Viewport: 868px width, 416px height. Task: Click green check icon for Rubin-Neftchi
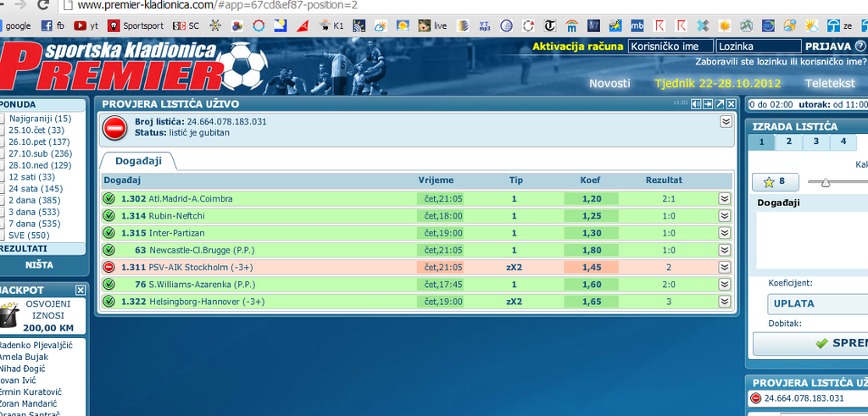[x=108, y=216]
